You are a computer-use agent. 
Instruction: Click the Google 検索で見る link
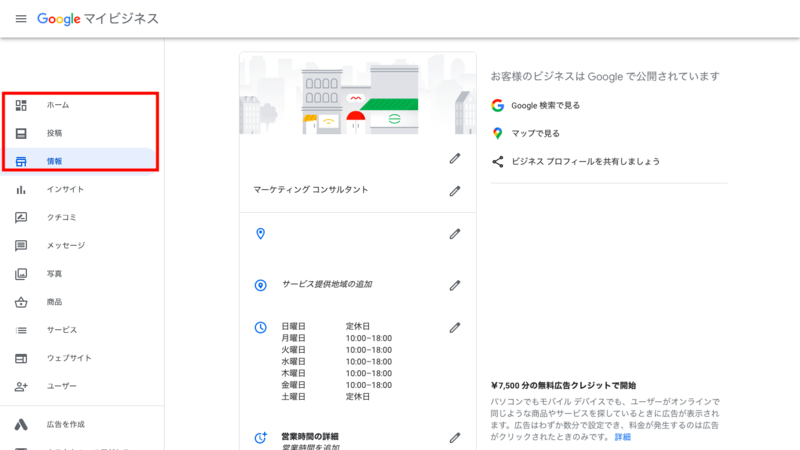coord(545,106)
